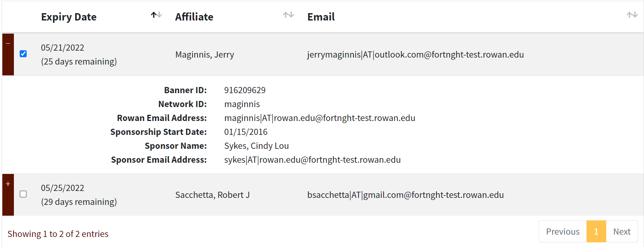Click the sort arrows icon beside Expiry Date
Image resolution: width=644 pixels, height=247 pixels.
[x=156, y=15]
